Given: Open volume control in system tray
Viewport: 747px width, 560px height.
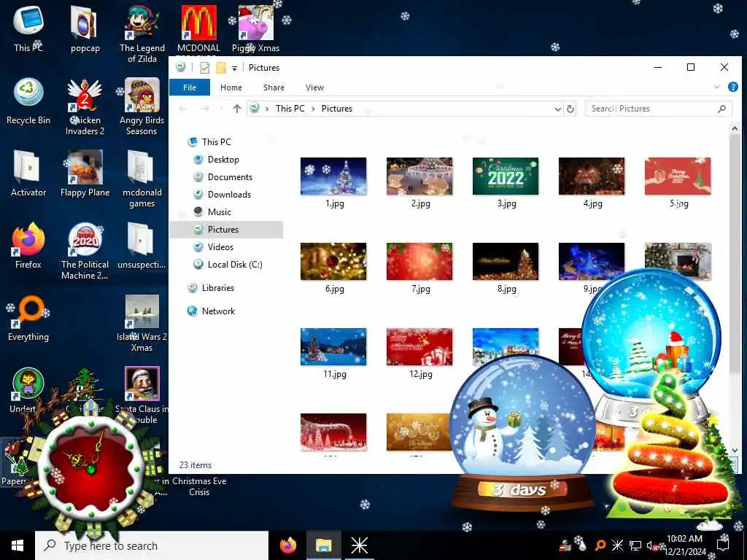Looking at the screenshot, I should click(650, 545).
